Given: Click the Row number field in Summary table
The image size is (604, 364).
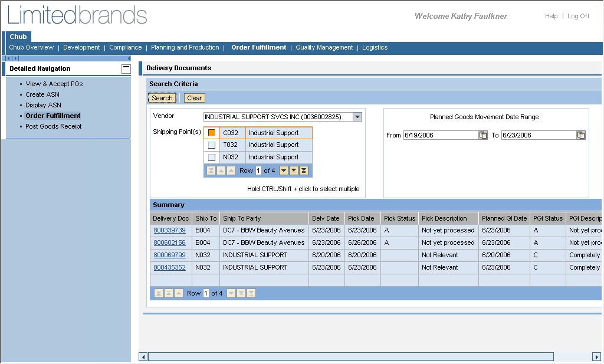Looking at the screenshot, I should click(206, 294).
